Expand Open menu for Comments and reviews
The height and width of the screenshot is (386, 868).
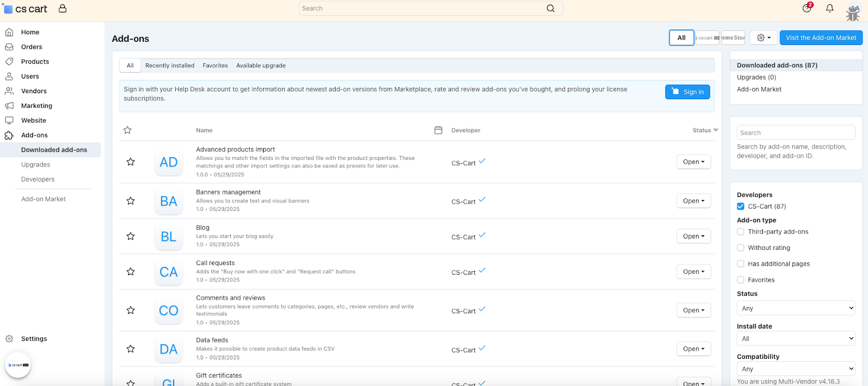click(x=694, y=310)
